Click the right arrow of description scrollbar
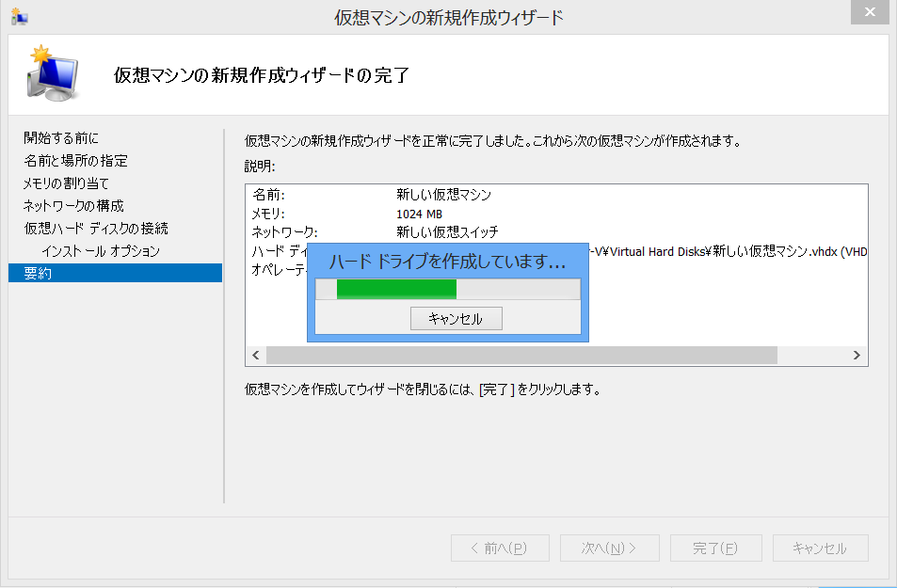The image size is (897, 588). click(857, 356)
